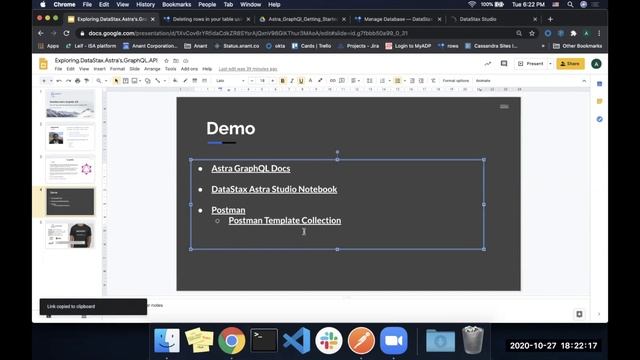This screenshot has width=640, height=360.
Task: Click the fill color bucket icon
Action: (175, 81)
